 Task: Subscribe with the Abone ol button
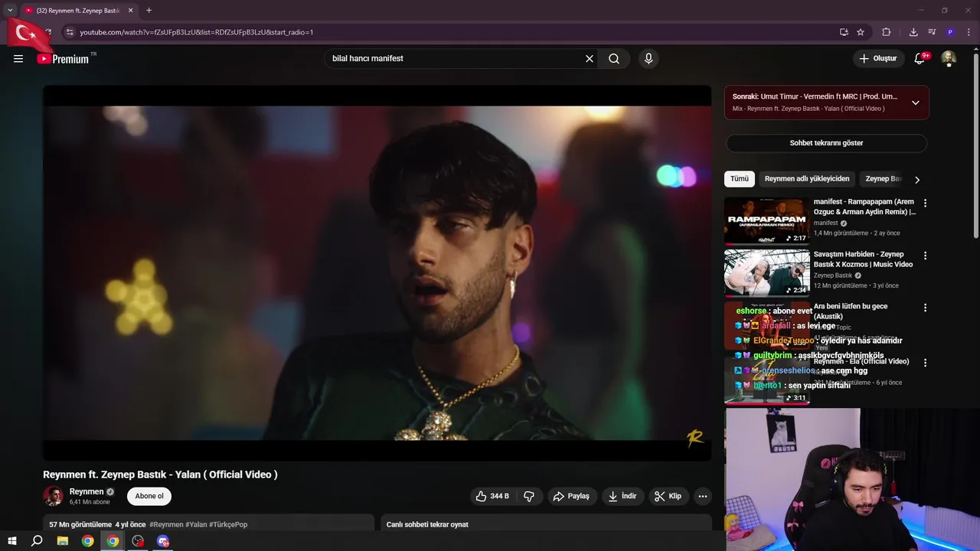coord(149,496)
